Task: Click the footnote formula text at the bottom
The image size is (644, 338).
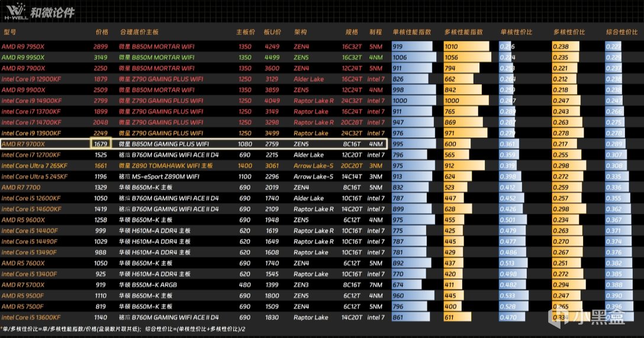Action: tap(123, 329)
